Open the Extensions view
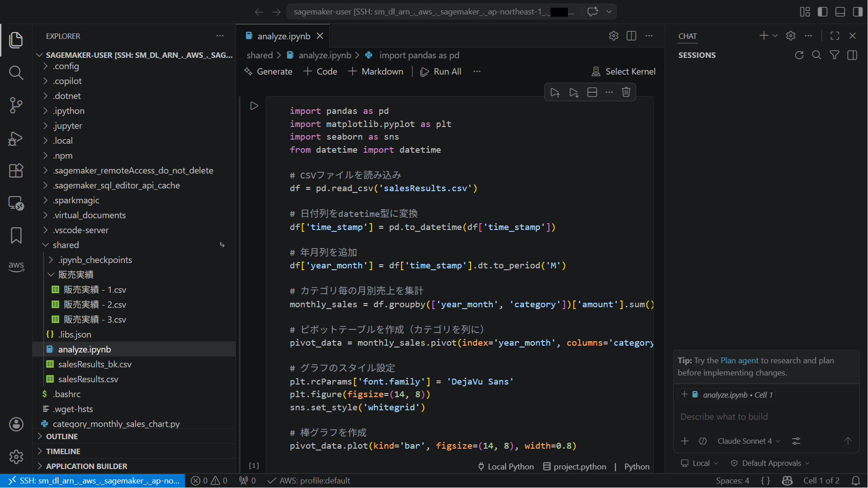 click(x=16, y=170)
